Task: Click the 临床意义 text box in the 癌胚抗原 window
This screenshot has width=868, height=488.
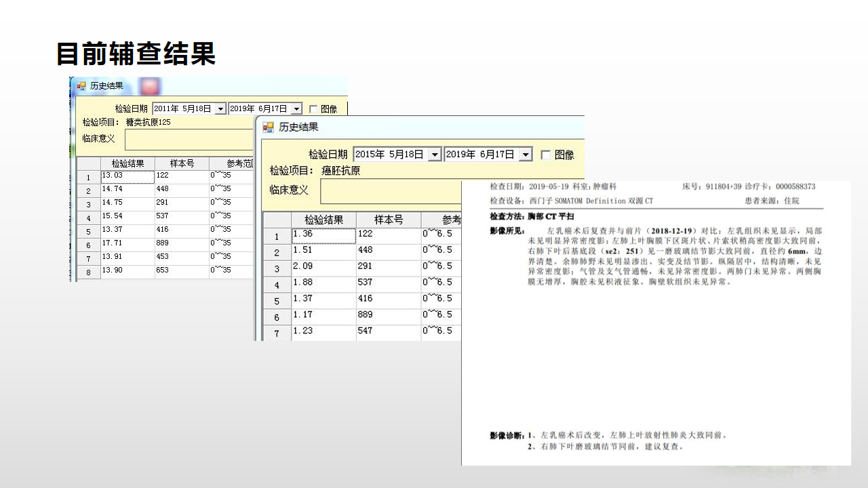Action: pyautogui.click(x=390, y=190)
